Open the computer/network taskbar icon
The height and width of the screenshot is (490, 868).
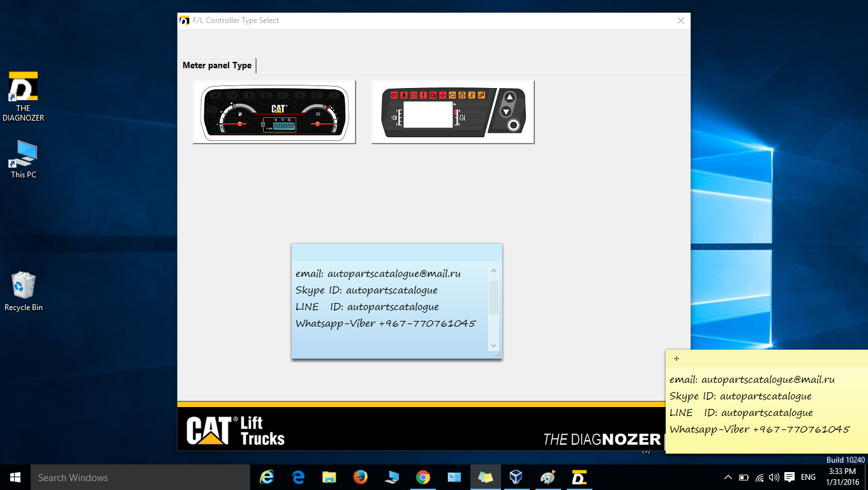[391, 477]
